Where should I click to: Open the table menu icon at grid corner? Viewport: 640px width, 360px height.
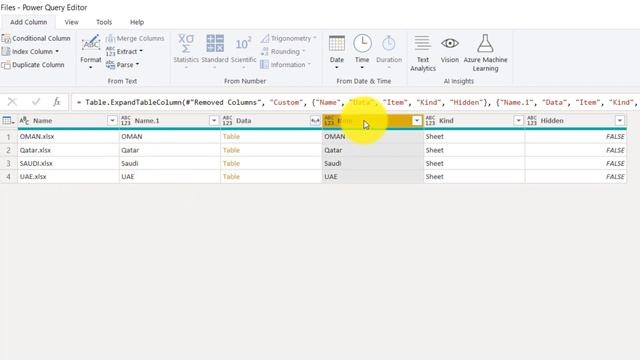pyautogui.click(x=8, y=121)
